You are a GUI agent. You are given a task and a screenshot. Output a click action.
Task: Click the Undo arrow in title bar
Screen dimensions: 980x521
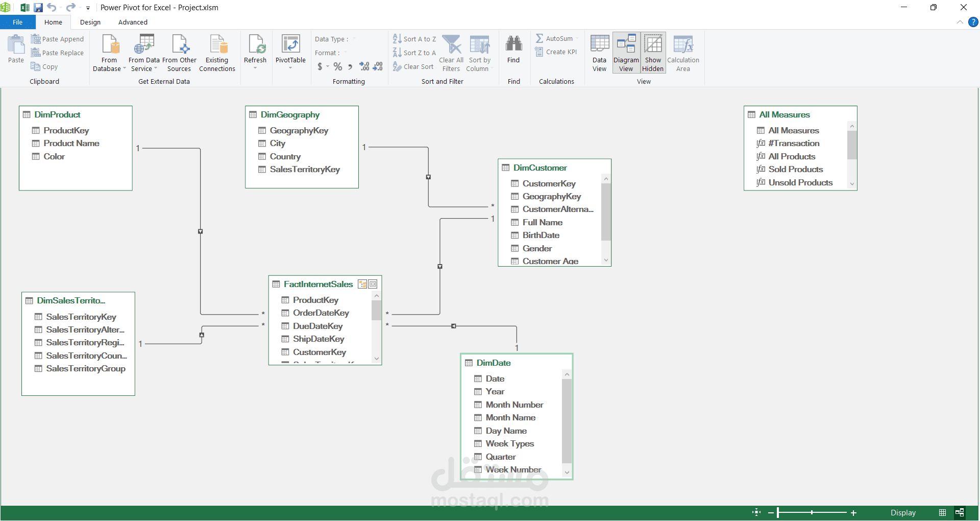(x=52, y=7)
